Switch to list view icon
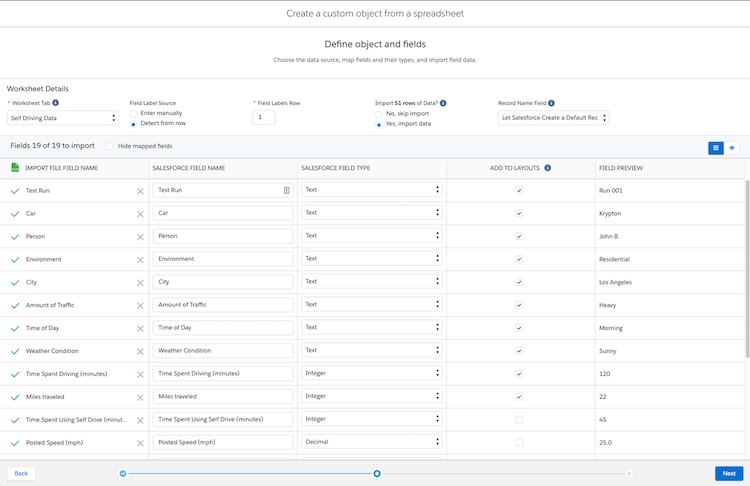Screen dimensions: 750x486 [715, 148]
